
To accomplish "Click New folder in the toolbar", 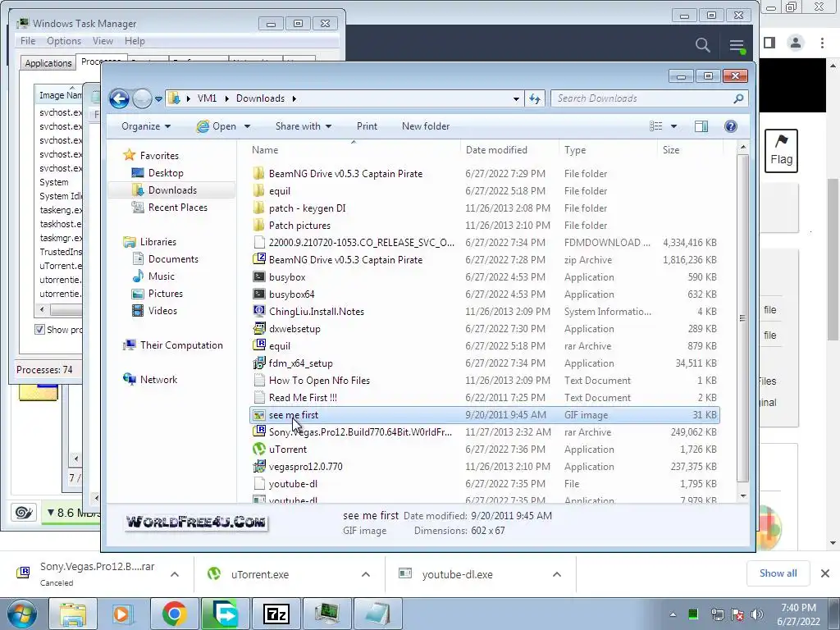I will pos(426,126).
